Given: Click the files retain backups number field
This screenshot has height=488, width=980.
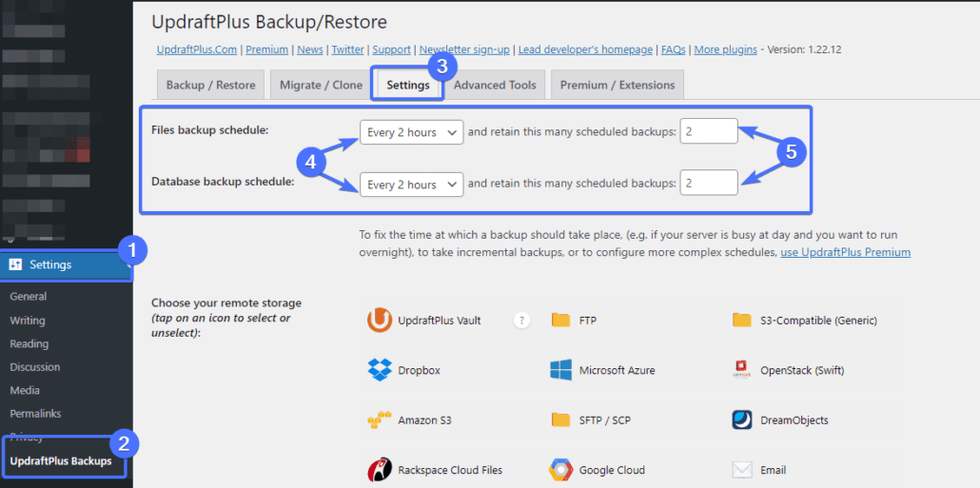Looking at the screenshot, I should [x=709, y=131].
